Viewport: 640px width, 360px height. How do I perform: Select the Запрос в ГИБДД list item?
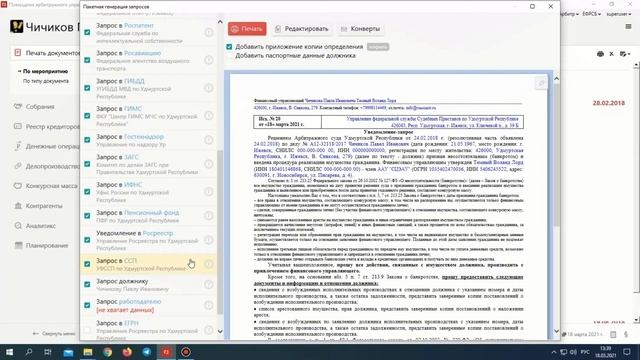[x=149, y=88]
